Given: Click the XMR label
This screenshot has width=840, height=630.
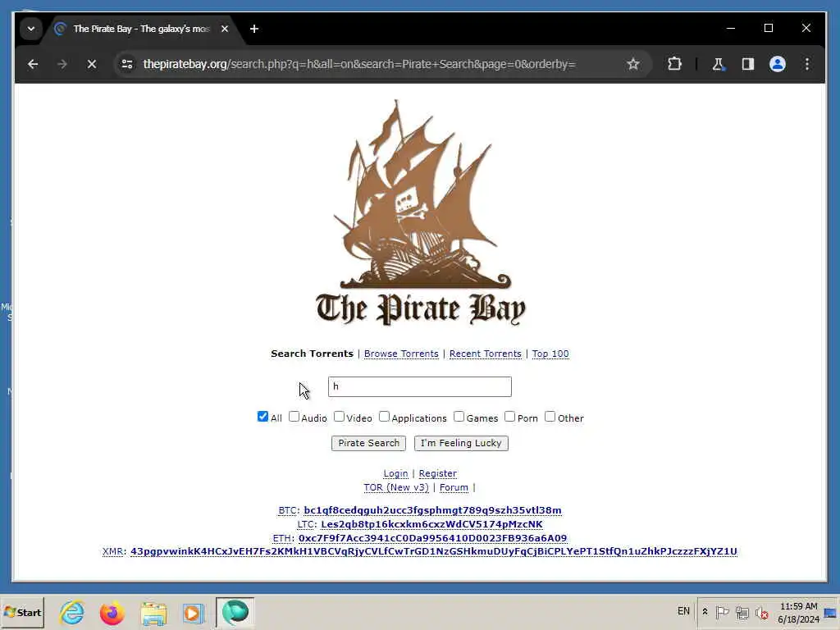Looking at the screenshot, I should coord(113,552).
